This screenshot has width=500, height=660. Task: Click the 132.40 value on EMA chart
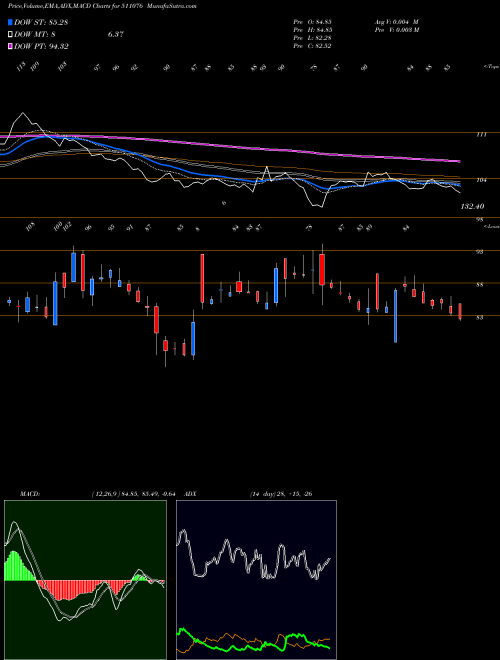pos(472,206)
